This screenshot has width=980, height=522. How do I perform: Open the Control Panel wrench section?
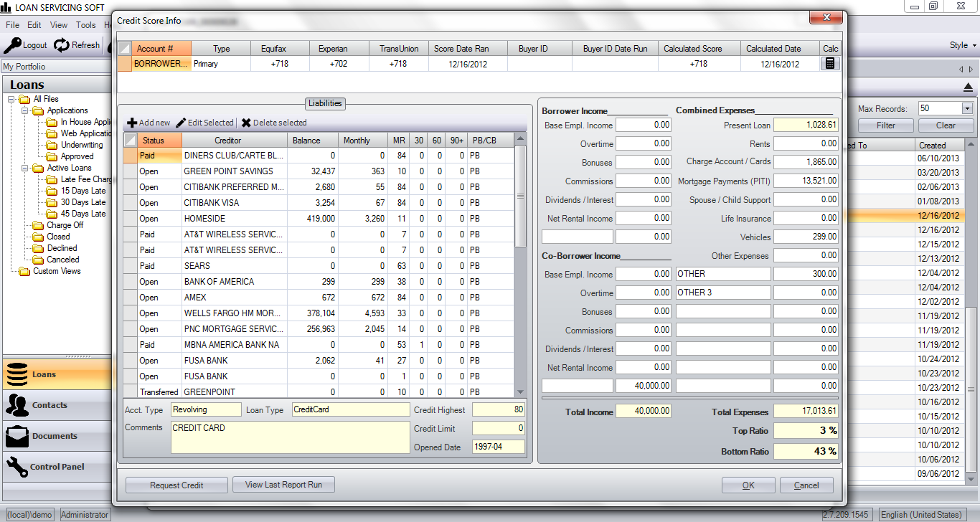[x=57, y=467]
